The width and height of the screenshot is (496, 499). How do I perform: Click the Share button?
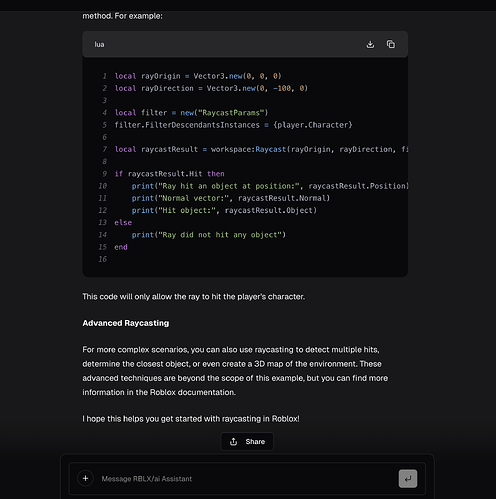247,442
